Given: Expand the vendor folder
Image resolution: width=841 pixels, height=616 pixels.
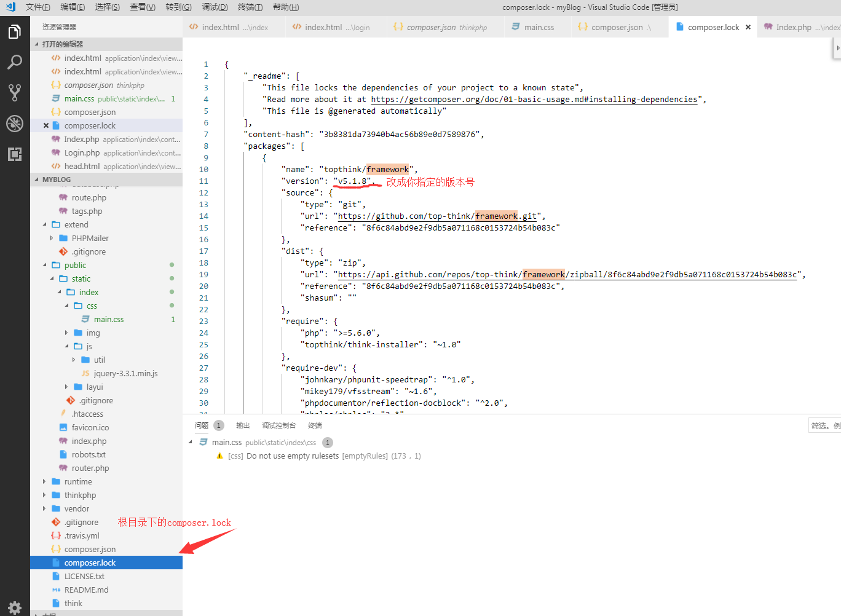Looking at the screenshot, I should (45, 508).
